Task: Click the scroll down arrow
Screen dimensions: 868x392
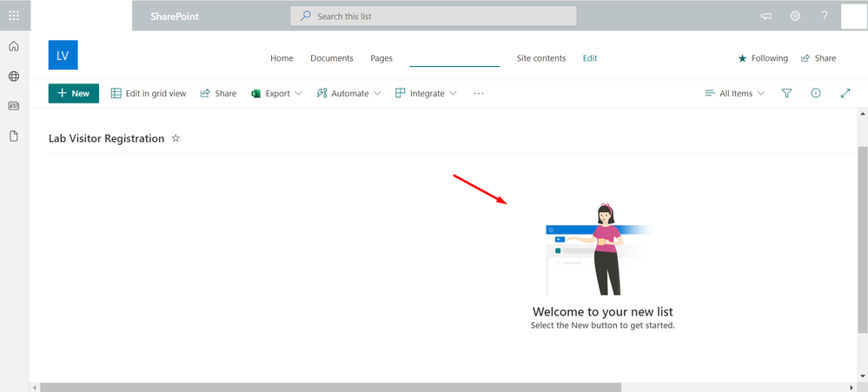Action: coord(863,375)
